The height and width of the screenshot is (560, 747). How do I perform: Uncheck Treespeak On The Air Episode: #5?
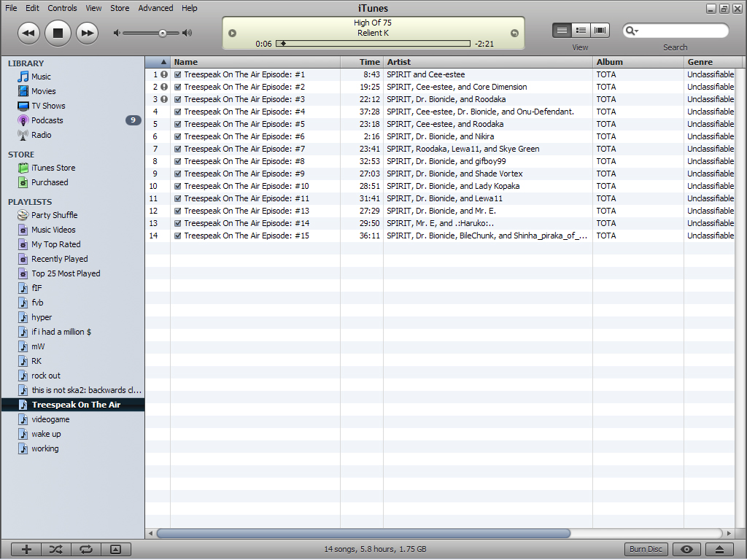(x=177, y=123)
